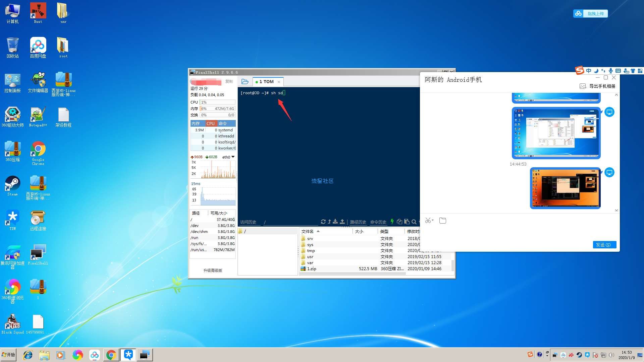Click the Sogou soft keyboard icon
The height and width of the screenshot is (362, 644).
coord(618,71)
